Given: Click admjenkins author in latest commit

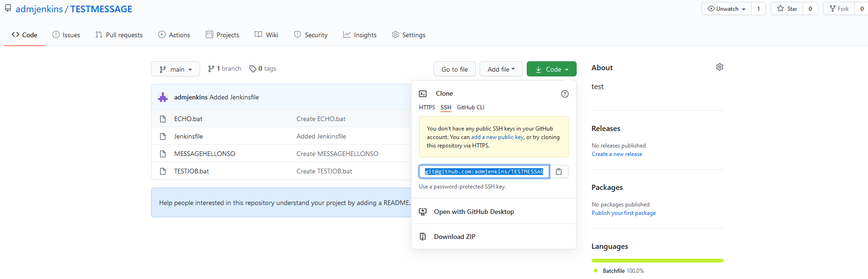Looking at the screenshot, I should pyautogui.click(x=191, y=97).
